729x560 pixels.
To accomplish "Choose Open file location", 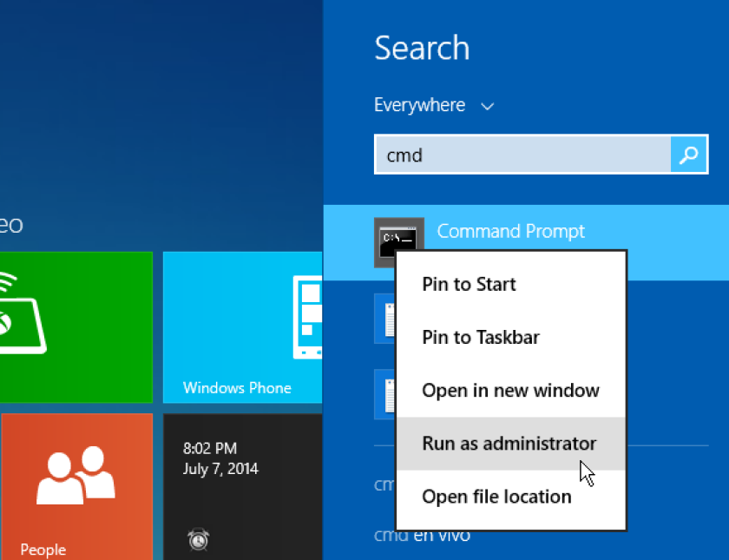I will click(x=496, y=496).
